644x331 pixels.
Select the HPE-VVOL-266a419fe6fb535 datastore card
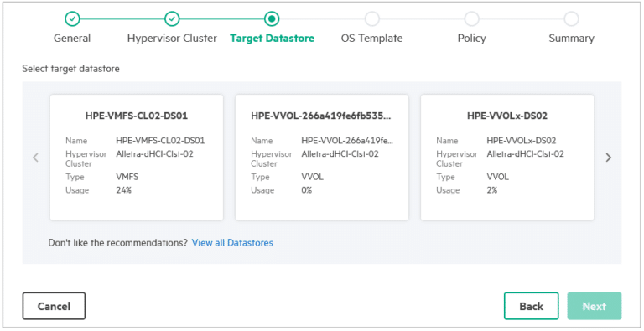[x=322, y=158]
